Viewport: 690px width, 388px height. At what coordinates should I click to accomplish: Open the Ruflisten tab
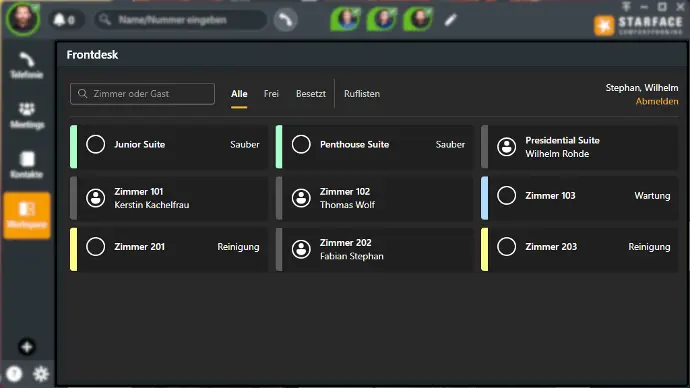[362, 94]
